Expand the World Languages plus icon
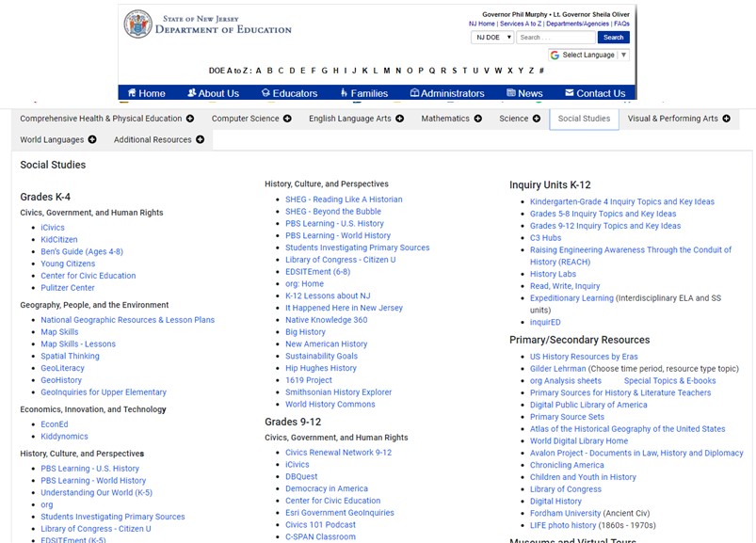 [x=92, y=139]
